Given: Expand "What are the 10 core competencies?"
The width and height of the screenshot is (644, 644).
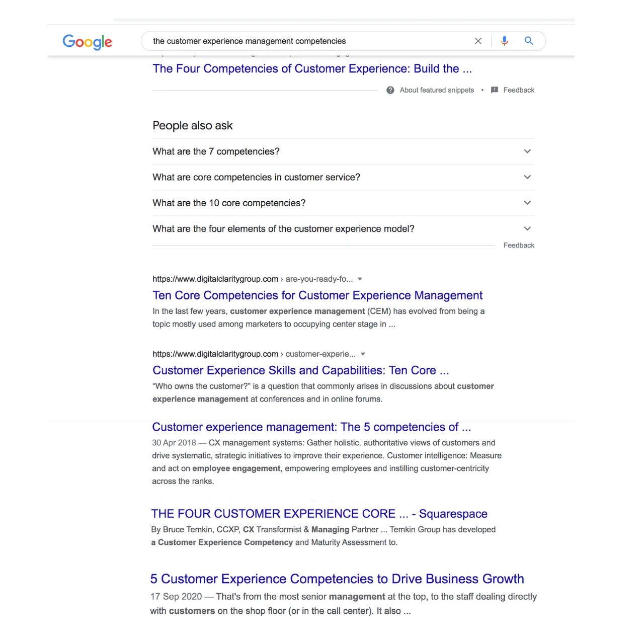Looking at the screenshot, I should coord(343,203).
